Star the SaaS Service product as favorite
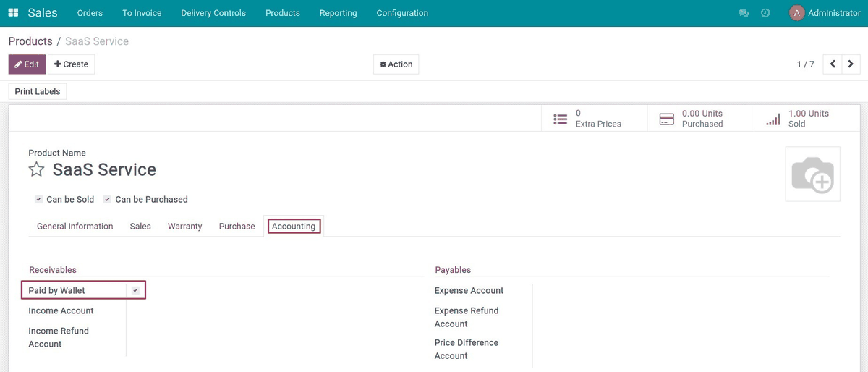The width and height of the screenshot is (868, 372). pyautogui.click(x=36, y=169)
